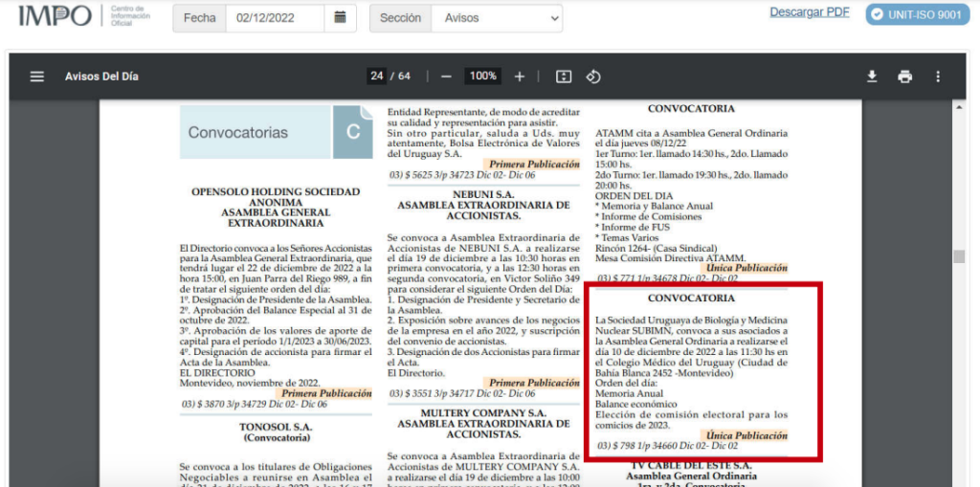980x487 pixels.
Task: Open the calendar date picker
Action: point(340,18)
